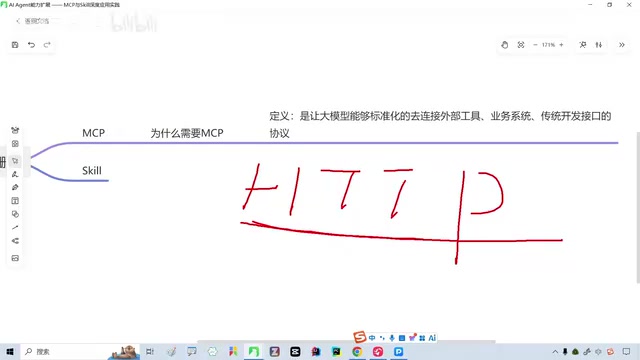This screenshot has height=360, width=640.
Task: Select the text style tool below pointer
Action: tap(15, 174)
